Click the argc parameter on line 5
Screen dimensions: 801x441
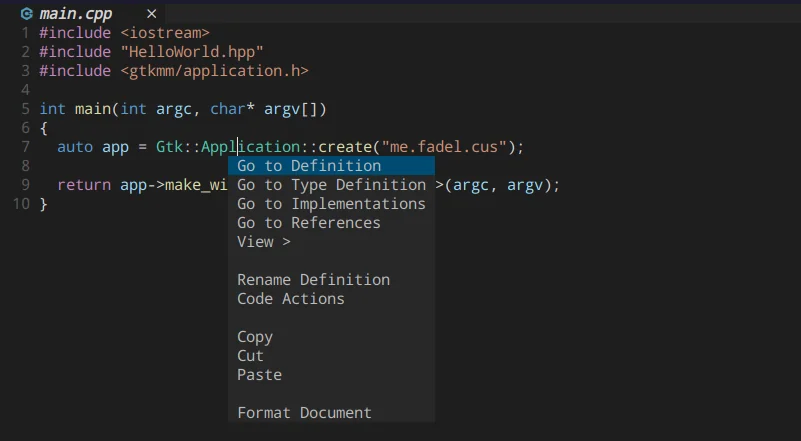tap(174, 110)
